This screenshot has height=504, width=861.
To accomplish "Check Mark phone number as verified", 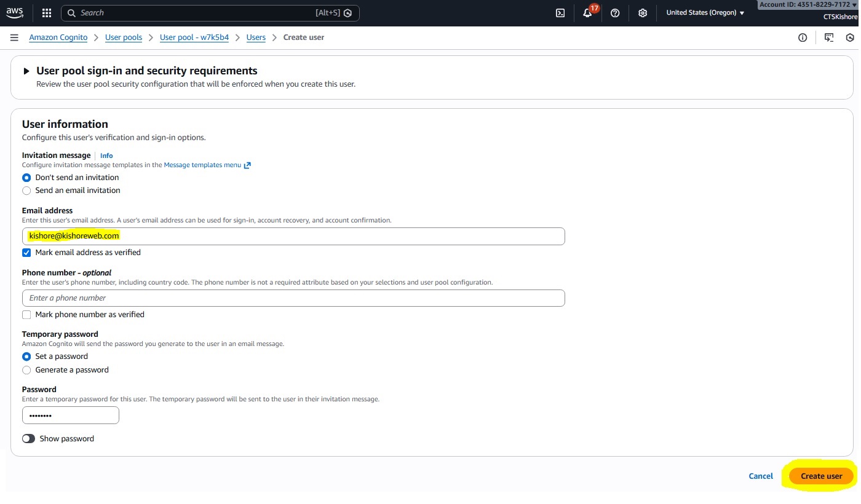I will click(x=26, y=315).
